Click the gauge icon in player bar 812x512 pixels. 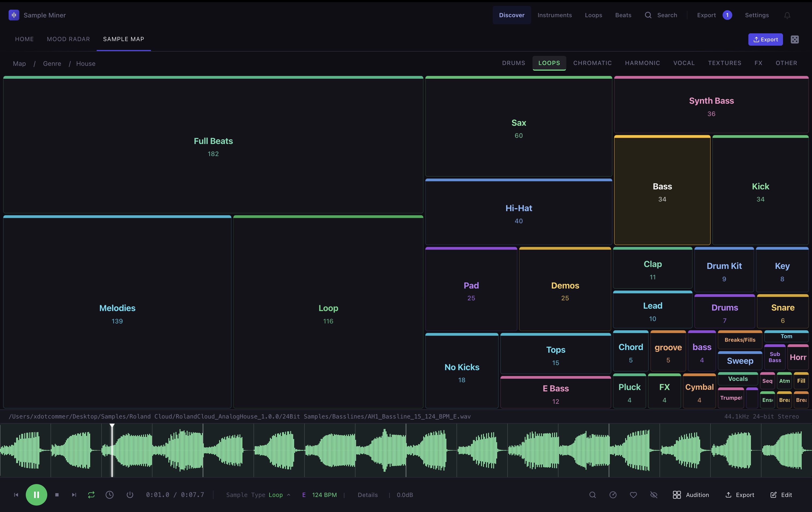tap(613, 495)
